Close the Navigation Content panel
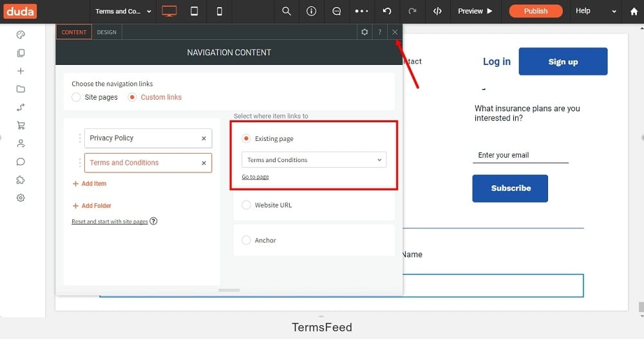The height and width of the screenshot is (339, 644). 395,32
